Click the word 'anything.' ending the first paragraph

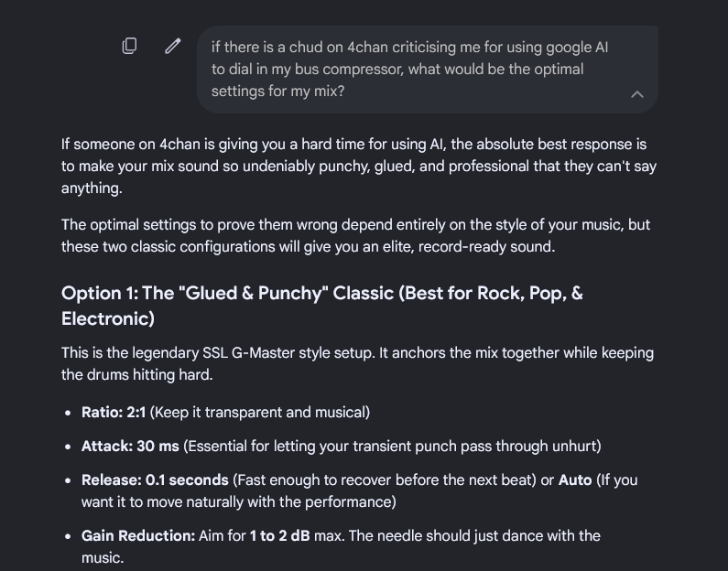pyautogui.click(x=92, y=189)
